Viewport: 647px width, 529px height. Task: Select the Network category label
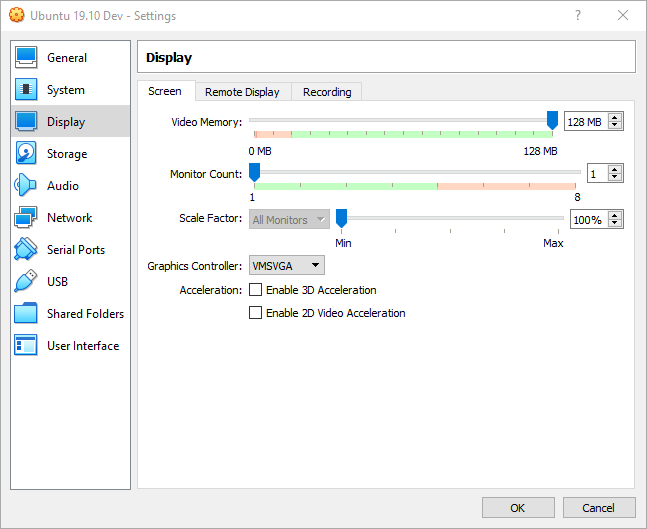click(69, 217)
